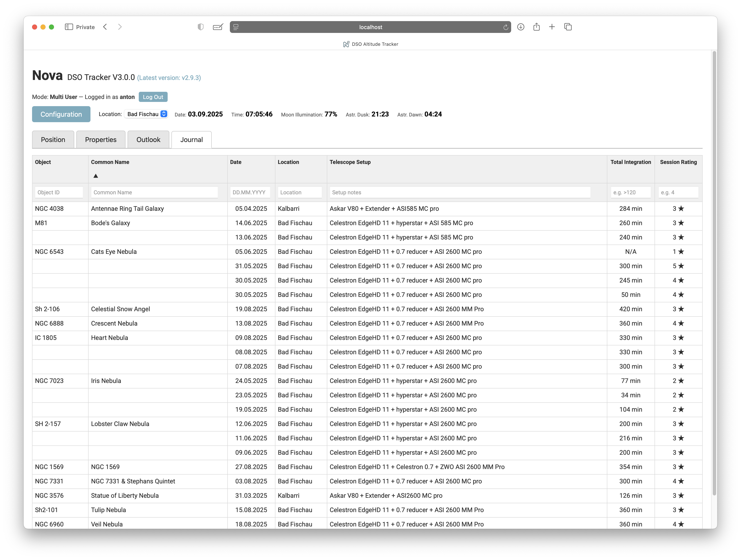Click the privacy shield icon
Screen dimensions: 741x560
(200, 27)
